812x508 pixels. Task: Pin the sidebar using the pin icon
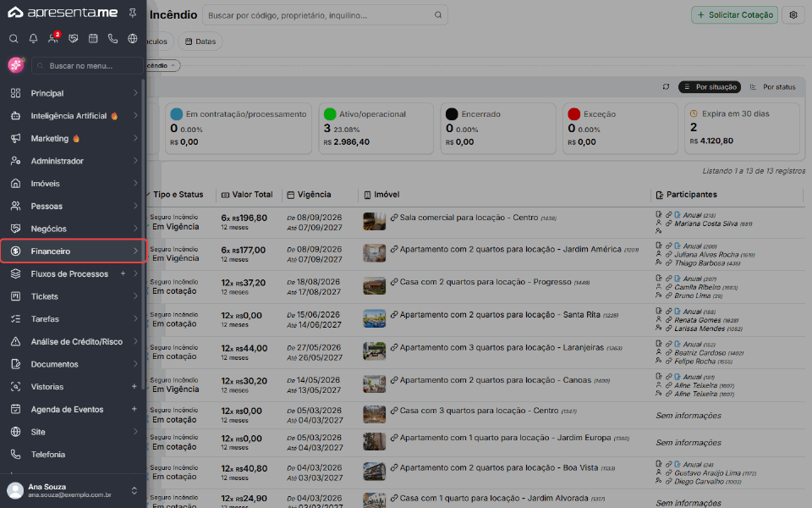coord(133,13)
